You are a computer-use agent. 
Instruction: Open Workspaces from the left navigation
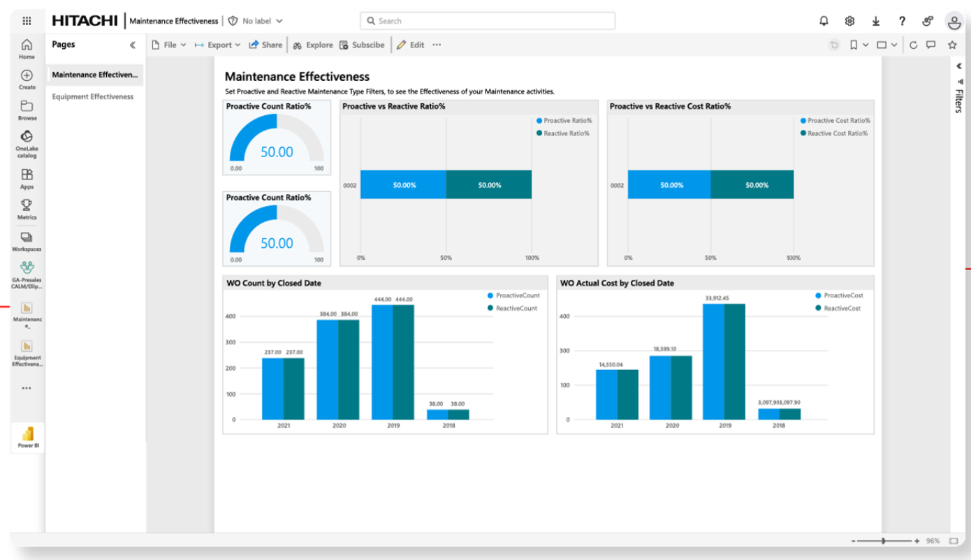tap(27, 237)
